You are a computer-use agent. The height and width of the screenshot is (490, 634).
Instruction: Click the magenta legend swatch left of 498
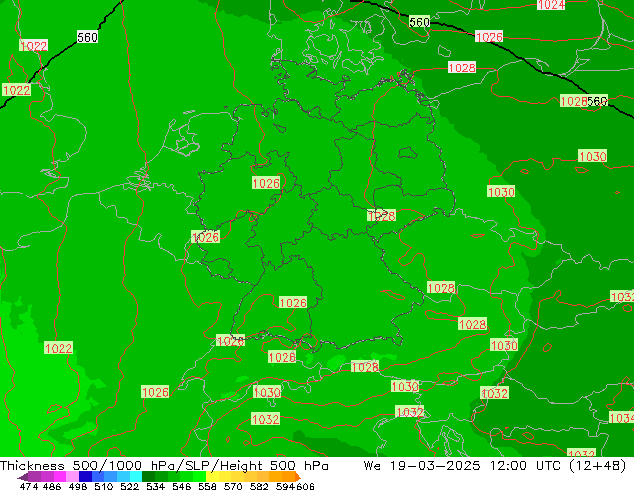tap(59, 477)
